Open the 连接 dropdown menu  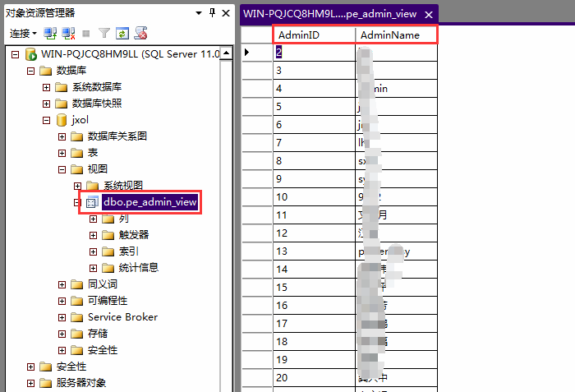pos(23,34)
